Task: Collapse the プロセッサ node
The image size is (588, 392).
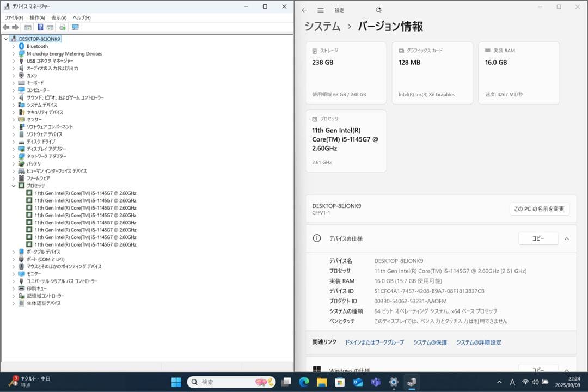Action: [x=14, y=186]
